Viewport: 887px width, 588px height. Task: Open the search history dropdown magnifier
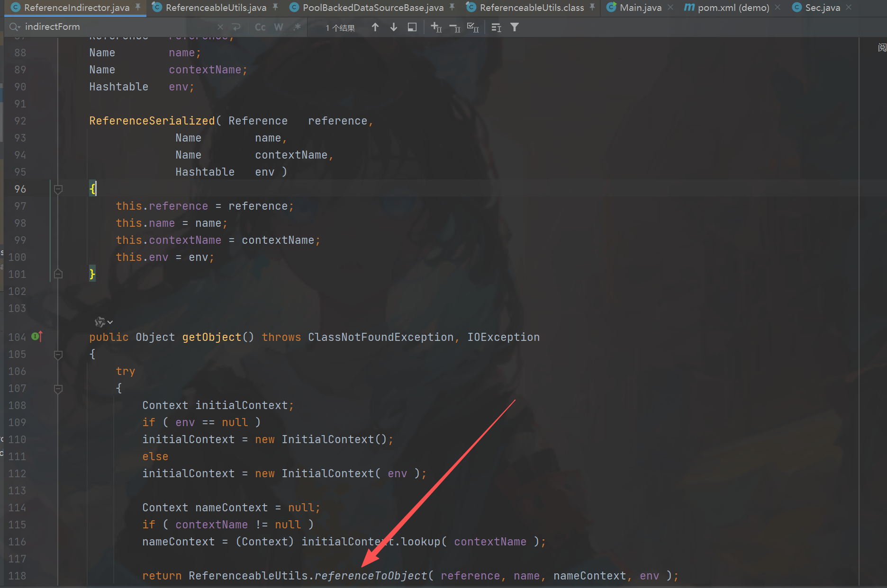[x=15, y=27]
